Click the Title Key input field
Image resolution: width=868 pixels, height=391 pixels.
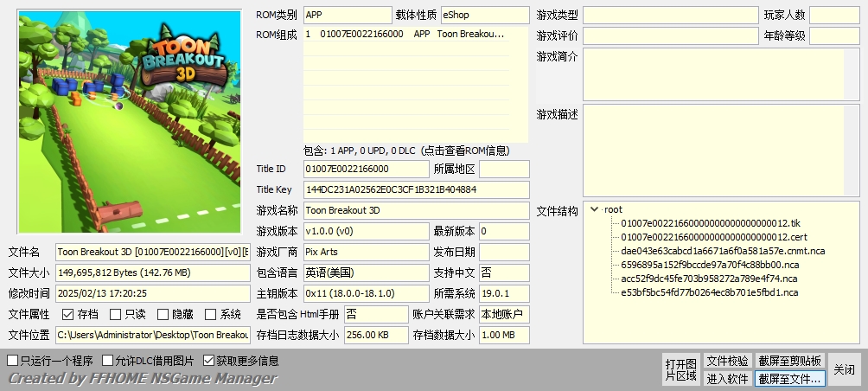pyautogui.click(x=416, y=189)
